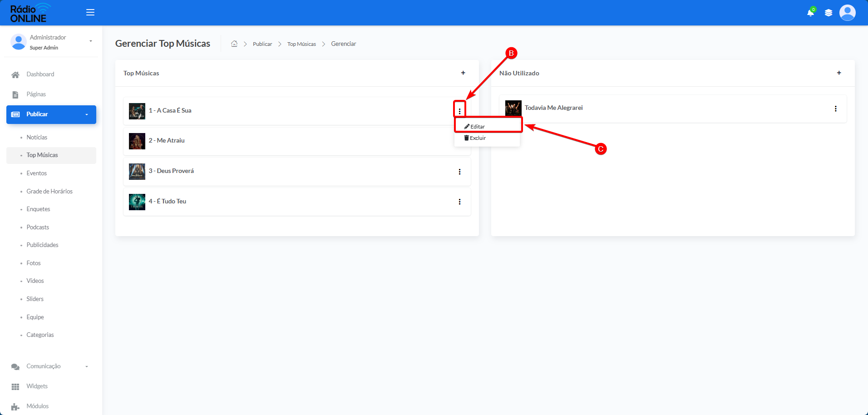868x415 pixels.
Task: Go to Notícias in sidebar
Action: [37, 137]
